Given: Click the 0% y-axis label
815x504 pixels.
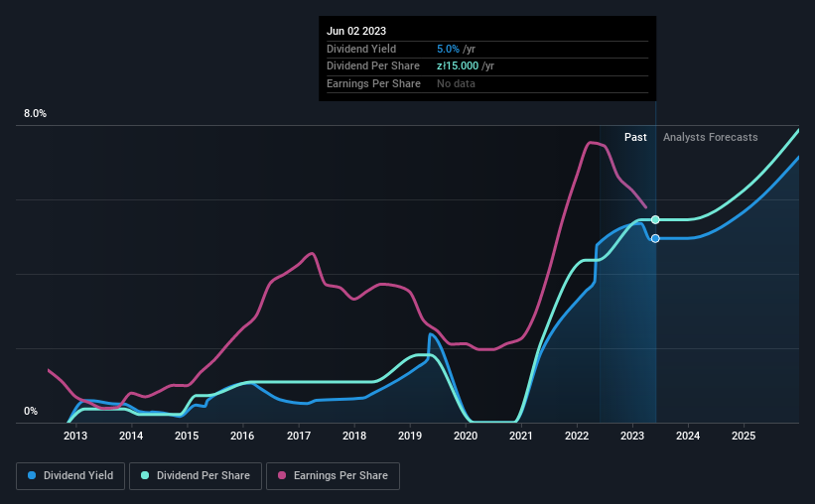Looking at the screenshot, I should (x=31, y=412).
